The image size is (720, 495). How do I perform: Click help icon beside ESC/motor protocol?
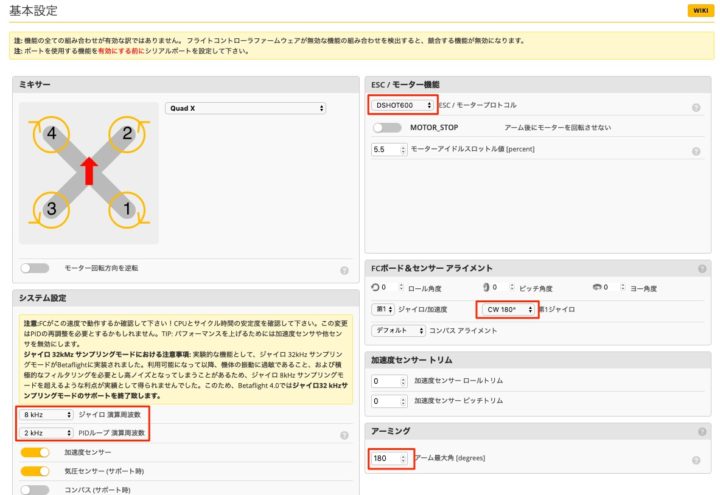tap(695, 107)
